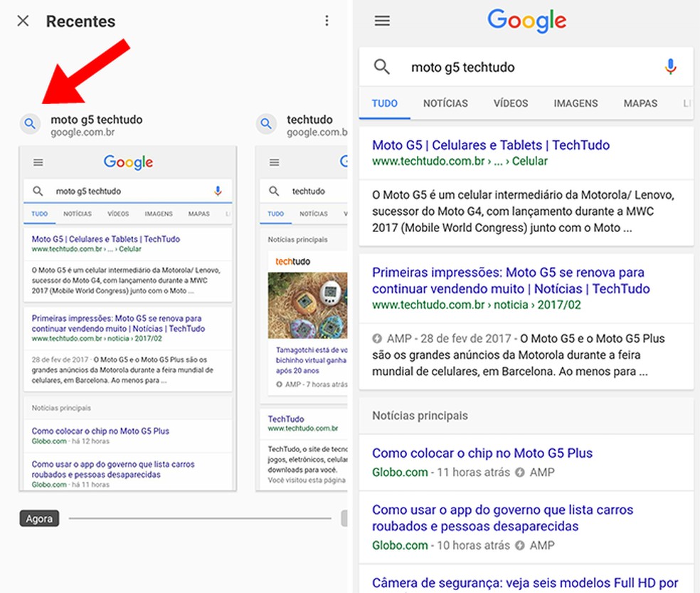Click the Globo.com source under the chip article
This screenshot has width=700, height=593.
[400, 472]
